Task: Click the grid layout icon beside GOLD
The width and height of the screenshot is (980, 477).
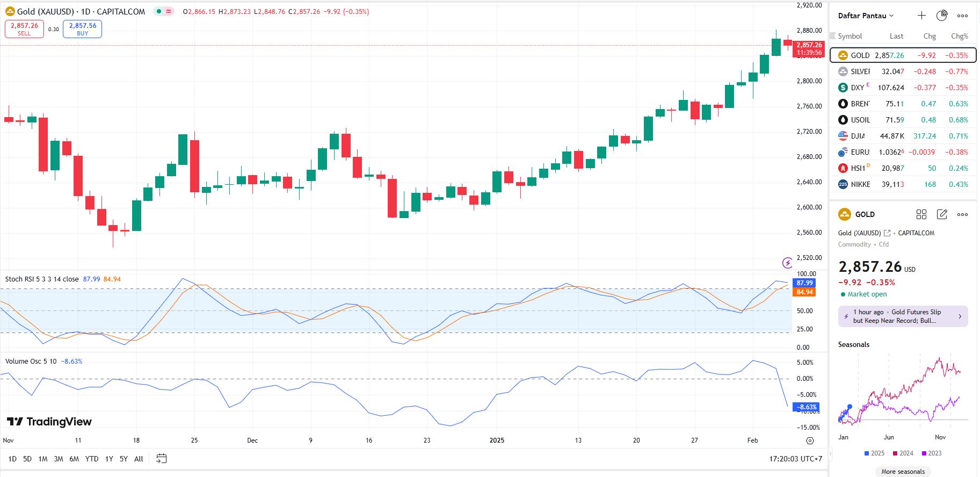Action: [x=921, y=214]
